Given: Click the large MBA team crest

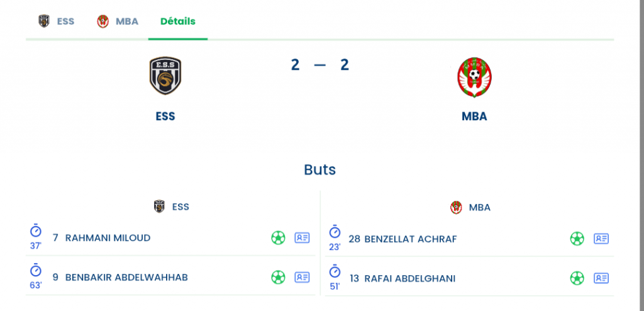Looking at the screenshot, I should coord(474,77).
